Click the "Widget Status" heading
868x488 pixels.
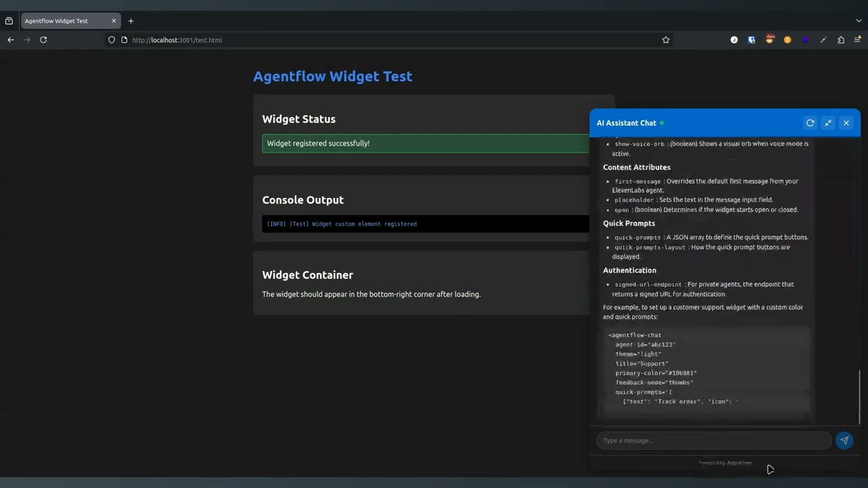coord(298,119)
